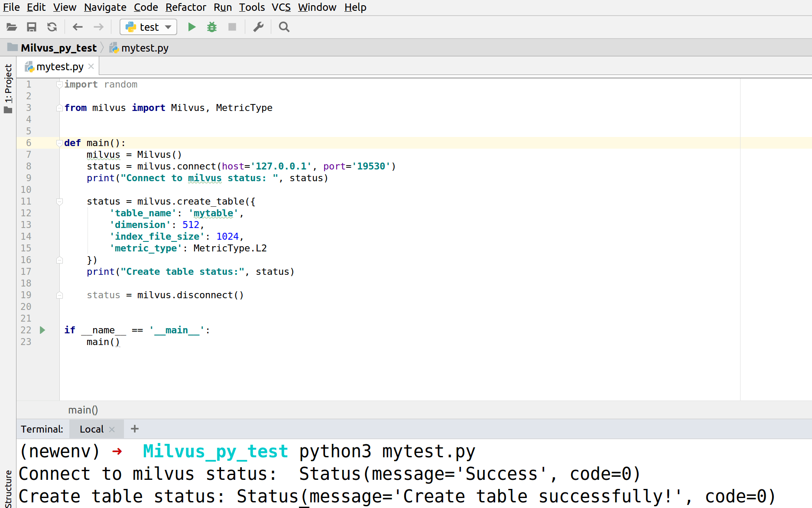Click line number 6 in the gutter

tap(29, 143)
